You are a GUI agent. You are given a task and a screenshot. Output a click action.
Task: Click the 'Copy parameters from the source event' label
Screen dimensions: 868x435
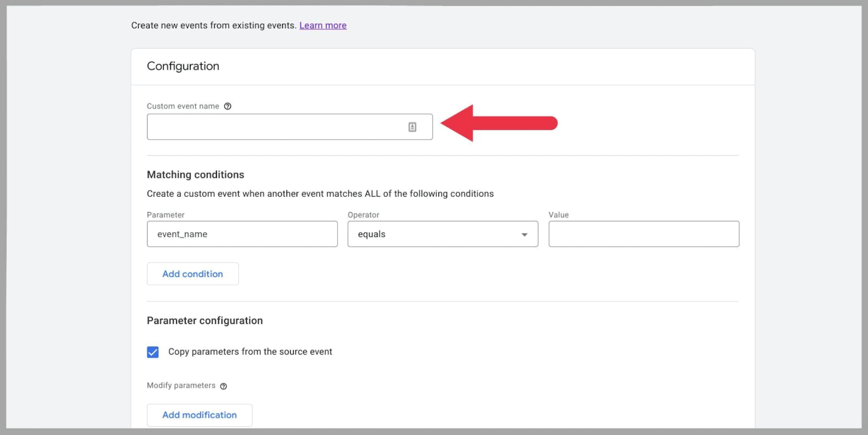click(x=250, y=351)
